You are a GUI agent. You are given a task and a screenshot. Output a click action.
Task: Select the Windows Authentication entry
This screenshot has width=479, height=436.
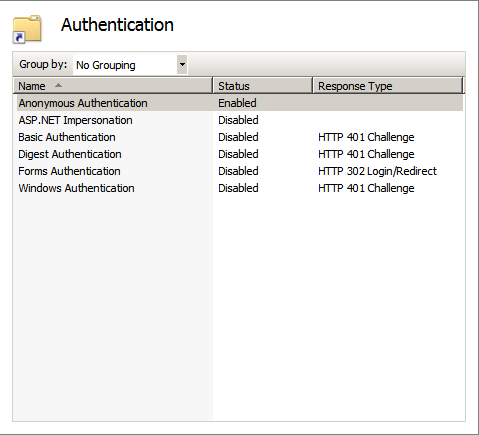tap(76, 188)
